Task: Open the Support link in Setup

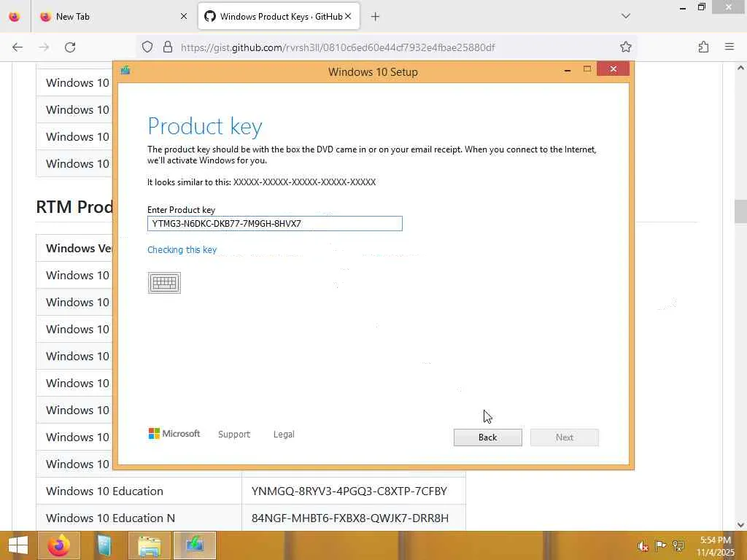Action: pyautogui.click(x=234, y=435)
